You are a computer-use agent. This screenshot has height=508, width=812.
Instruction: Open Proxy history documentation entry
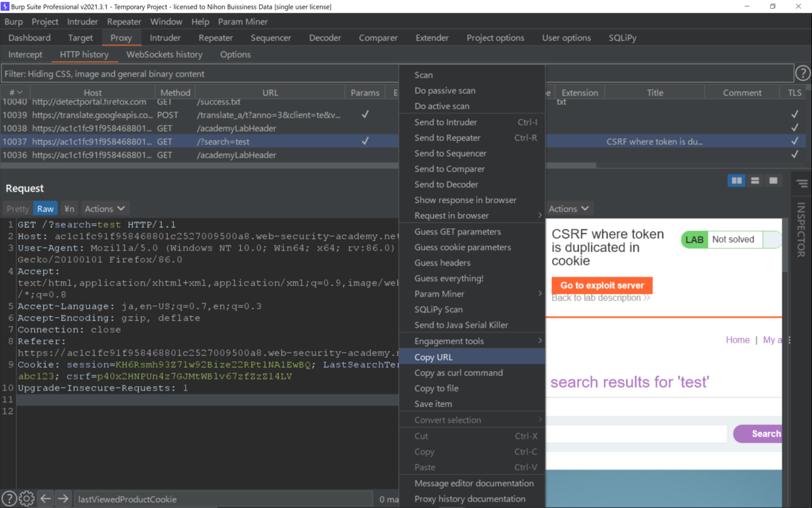(x=472, y=499)
